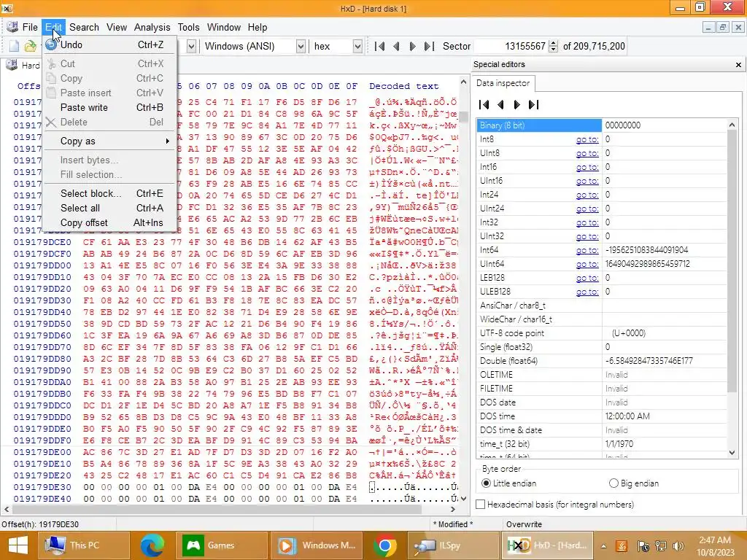Click the New file toolbar icon
The height and width of the screenshot is (560, 747).
click(x=14, y=46)
